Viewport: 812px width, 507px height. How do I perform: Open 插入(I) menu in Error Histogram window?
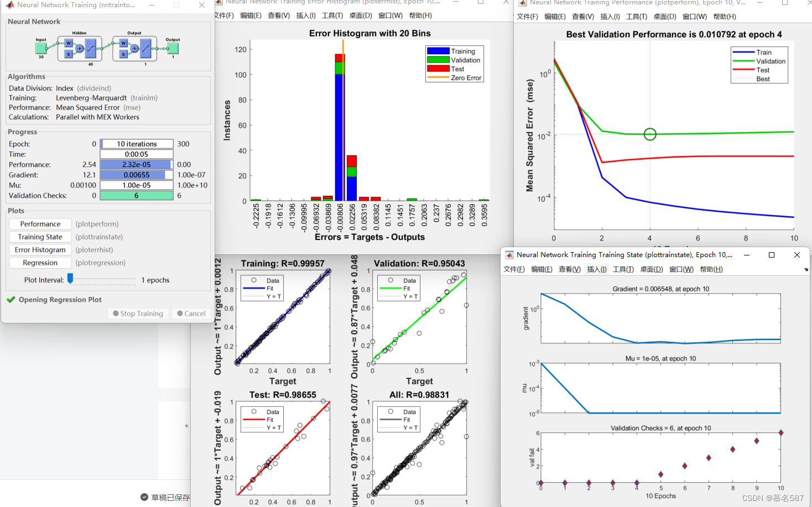306,15
